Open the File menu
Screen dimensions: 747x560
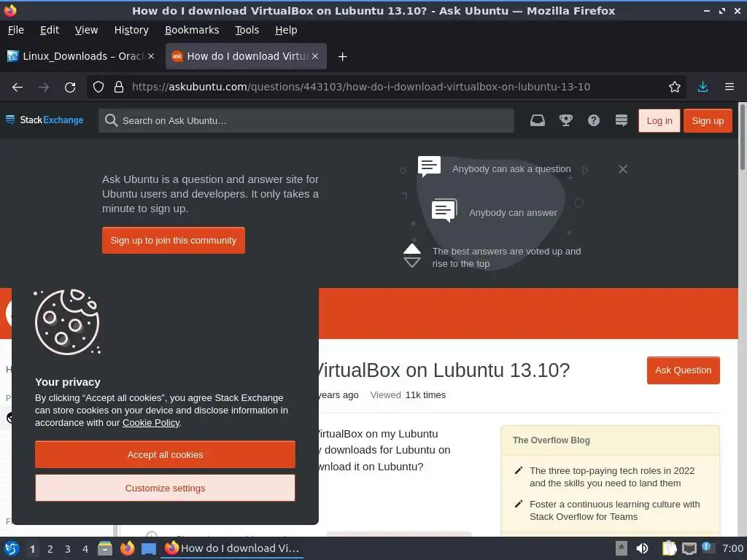(x=16, y=30)
